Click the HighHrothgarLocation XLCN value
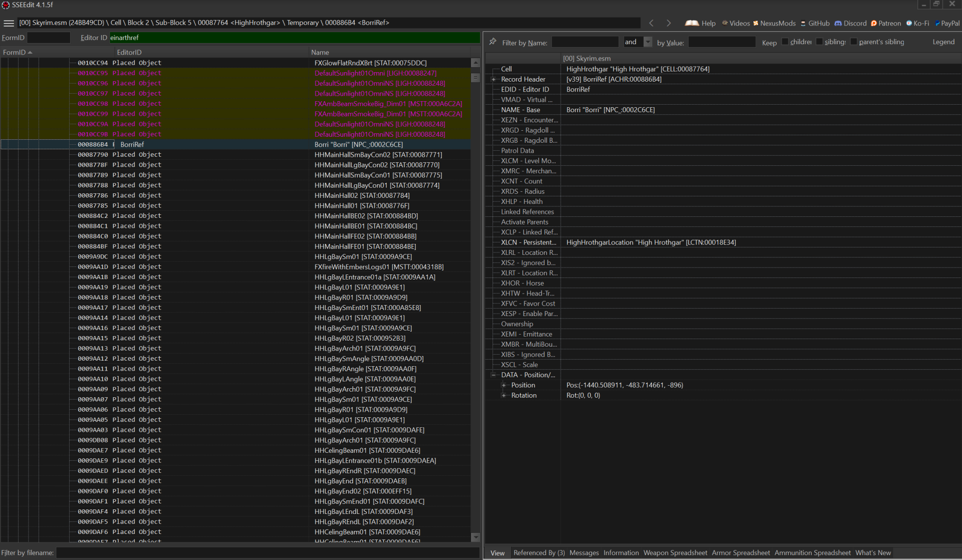 [651, 242]
